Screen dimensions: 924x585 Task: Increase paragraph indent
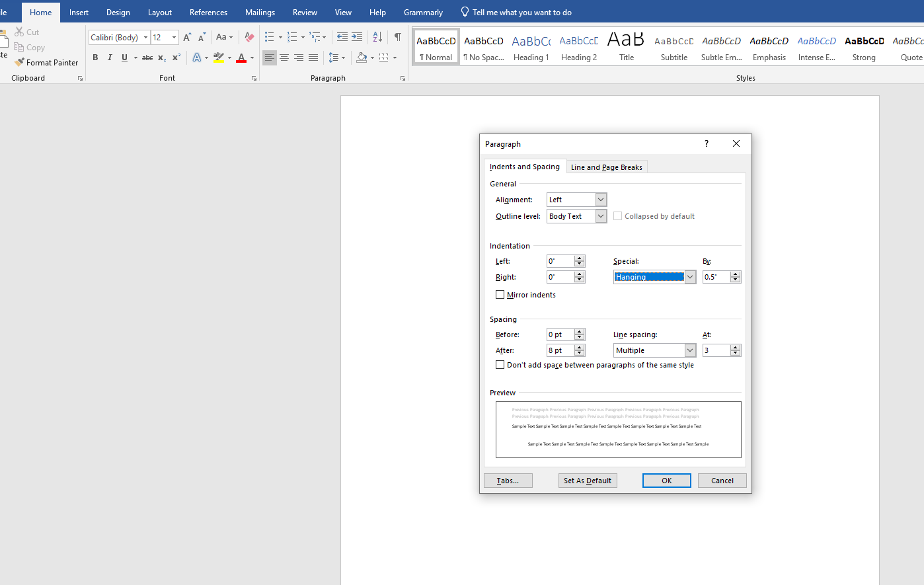click(357, 37)
